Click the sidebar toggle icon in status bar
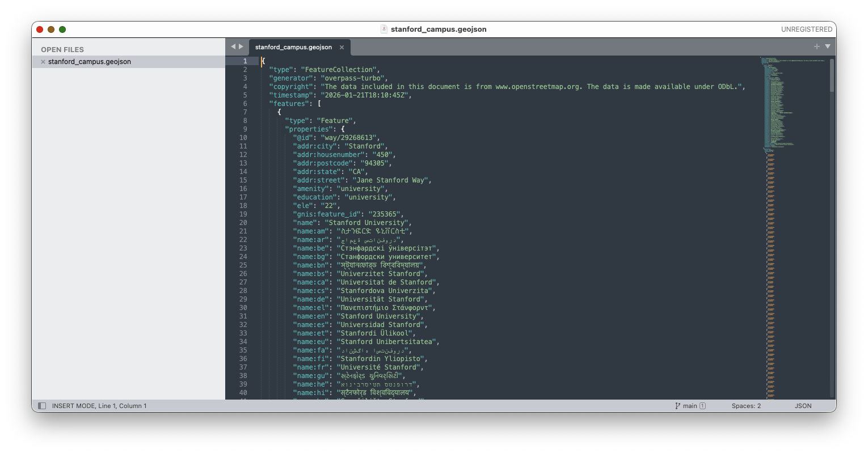This screenshot has width=868, height=454. 42,405
